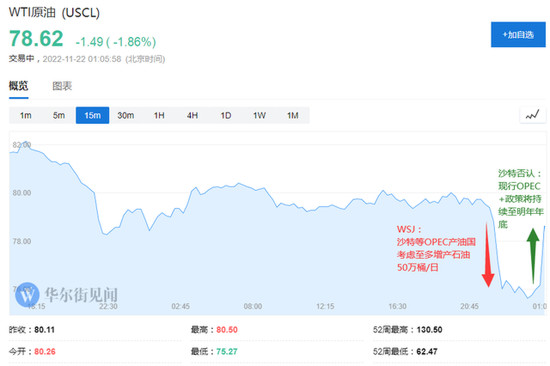Switch chart to 1W interval
Screen dimensions: 550x366
[259, 115]
